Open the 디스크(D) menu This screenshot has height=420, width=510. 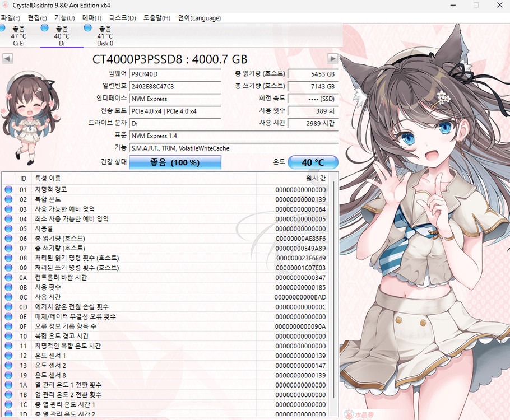click(x=122, y=17)
